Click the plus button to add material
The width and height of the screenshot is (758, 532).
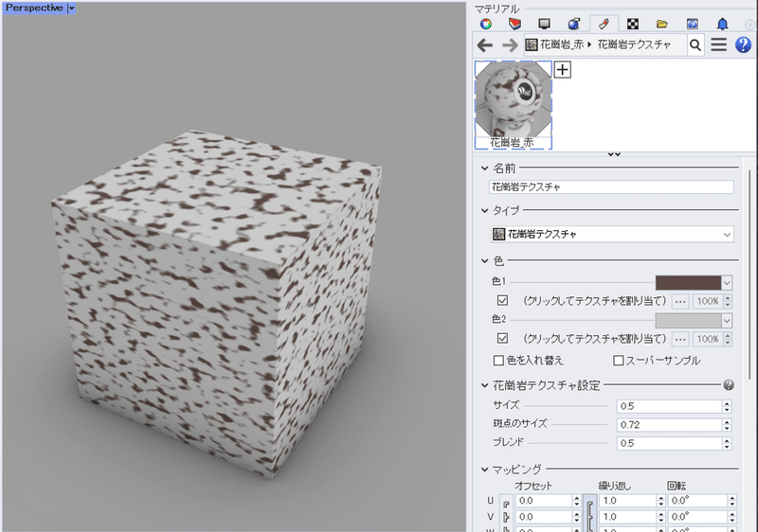point(562,69)
